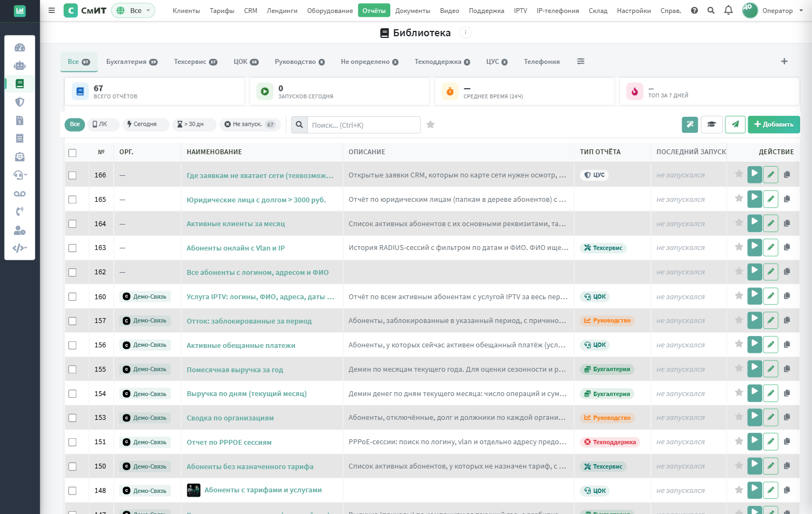Image resolution: width=812 pixels, height=514 pixels.
Task: Click into the Поиск search field
Action: (x=364, y=125)
